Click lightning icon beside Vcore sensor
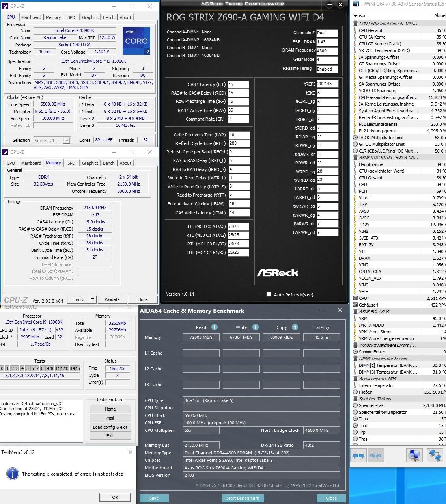Viewport: 446px width, 504px height. pyautogui.click(x=355, y=198)
